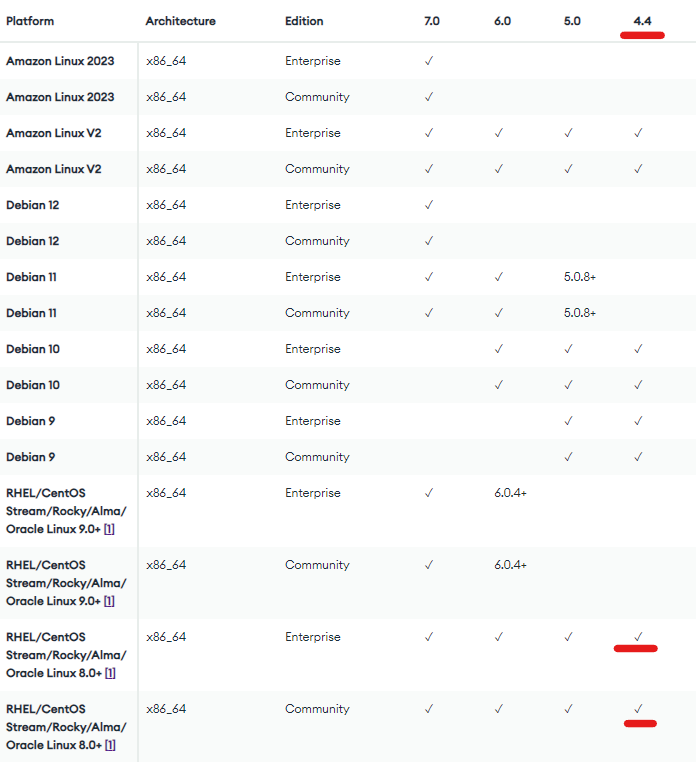The height and width of the screenshot is (762, 700).
Task: Click the 6.0.4+ cell for RHEL 9.0+ Community
Action: point(510,565)
